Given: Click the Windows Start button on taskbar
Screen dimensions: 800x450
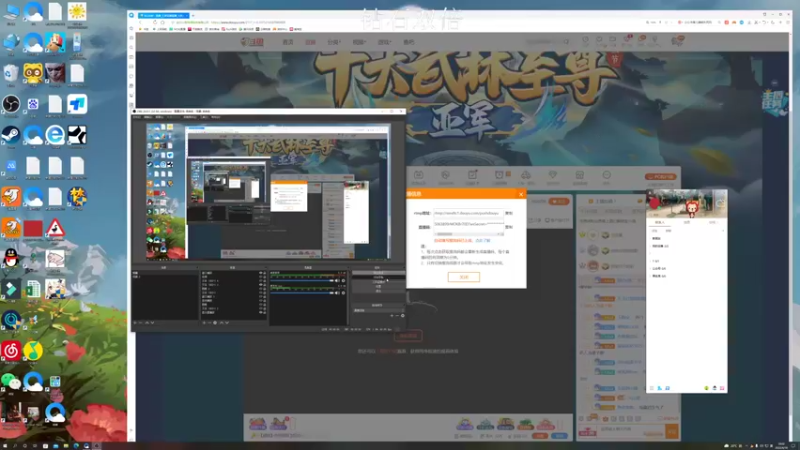Looking at the screenshot, I should (x=4, y=446).
